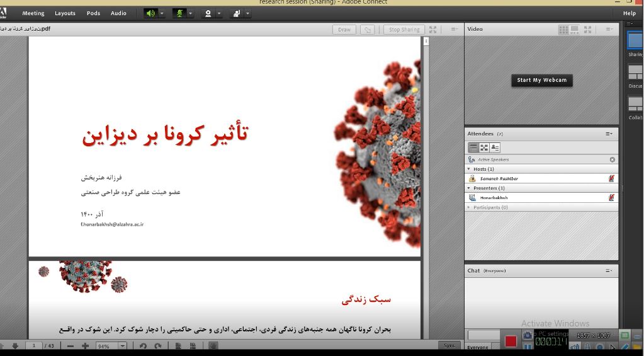
Task: Zoom out the shared document
Action: (x=71, y=346)
